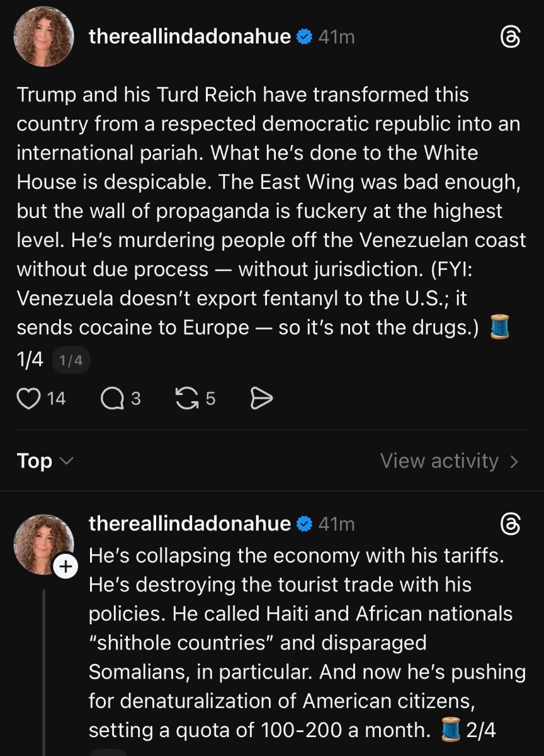Tap the 1/4 thread counter badge
This screenshot has height=756, width=544.
[70, 361]
